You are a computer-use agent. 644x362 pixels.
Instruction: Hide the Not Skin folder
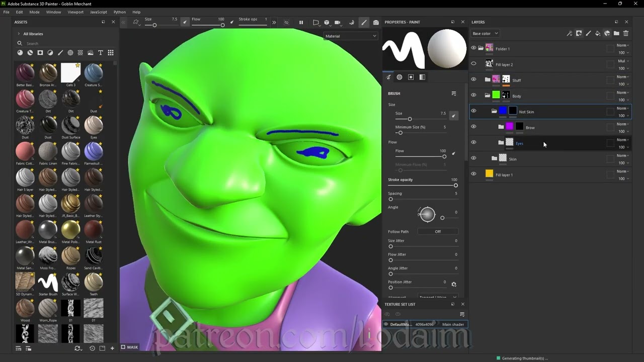point(473,111)
